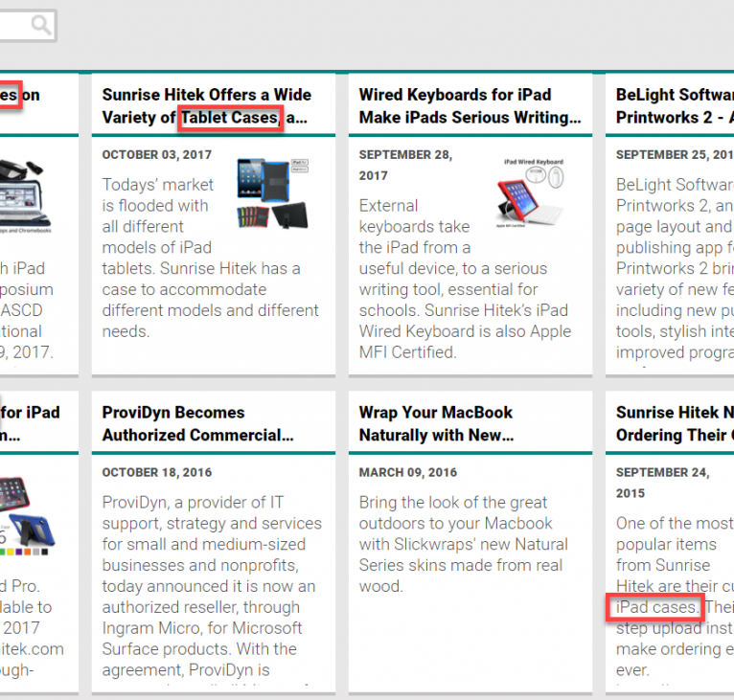Open the Sunrise Hitek tablet cases article title
Screen dimensions: 734x700
[x=206, y=106]
